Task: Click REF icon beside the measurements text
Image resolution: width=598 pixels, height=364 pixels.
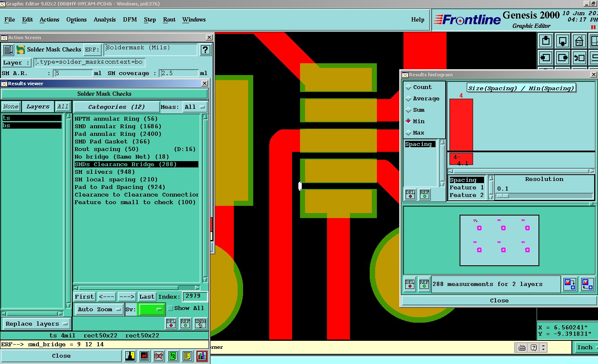Action: [424, 284]
